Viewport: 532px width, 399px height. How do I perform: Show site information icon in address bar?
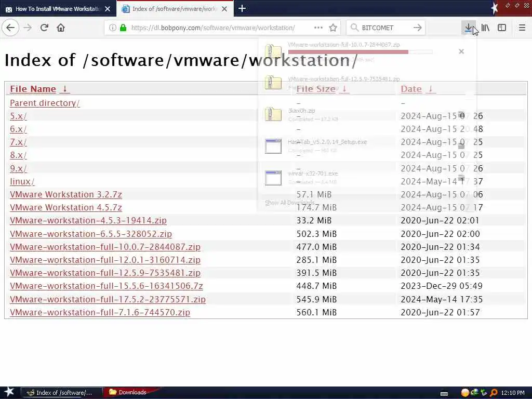tap(112, 28)
